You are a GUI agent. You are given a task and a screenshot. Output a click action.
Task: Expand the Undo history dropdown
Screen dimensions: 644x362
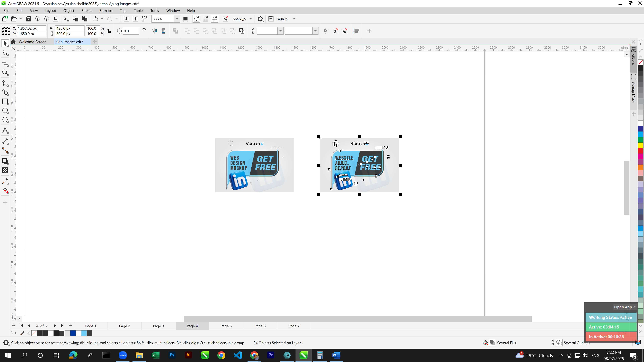click(102, 19)
